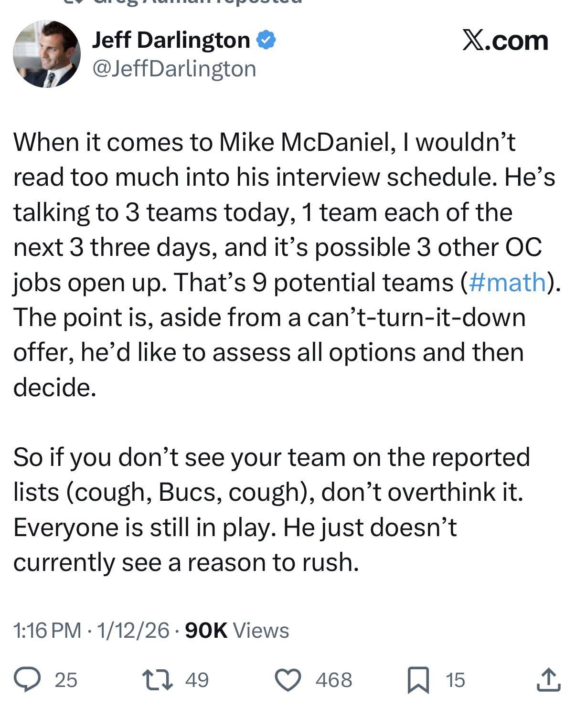This screenshot has width=576, height=728.
Task: Click the X.com logo text
Action: (x=505, y=40)
